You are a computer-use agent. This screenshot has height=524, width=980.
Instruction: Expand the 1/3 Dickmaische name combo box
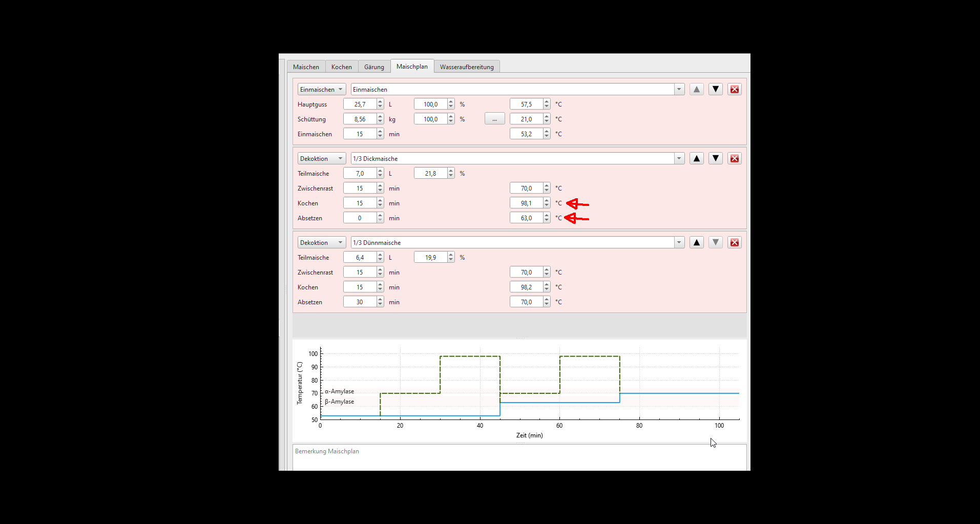(x=679, y=158)
